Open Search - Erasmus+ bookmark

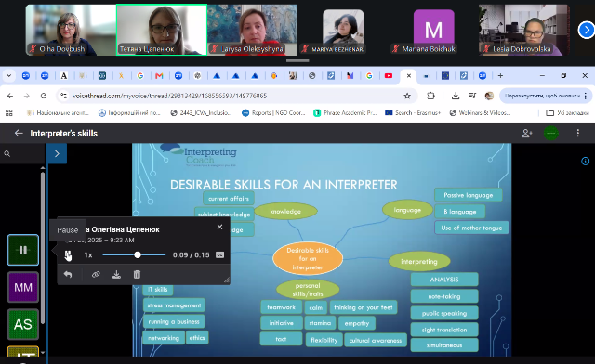pyautogui.click(x=413, y=112)
